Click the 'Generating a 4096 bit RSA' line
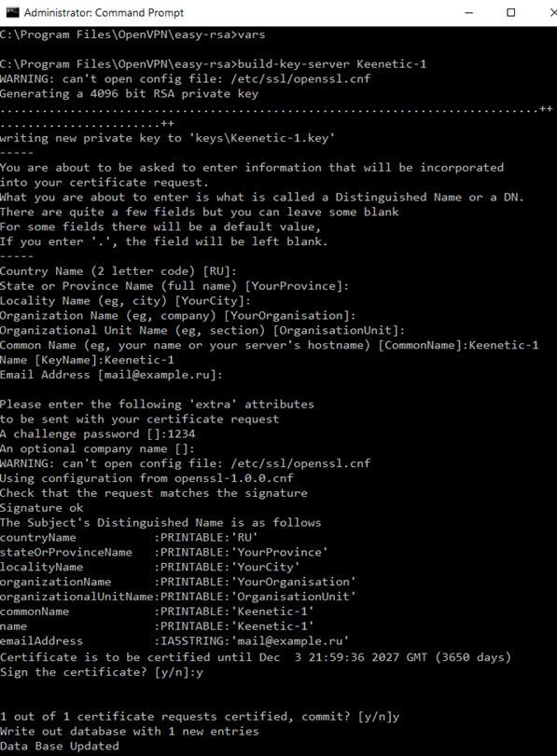 pyautogui.click(x=129, y=93)
